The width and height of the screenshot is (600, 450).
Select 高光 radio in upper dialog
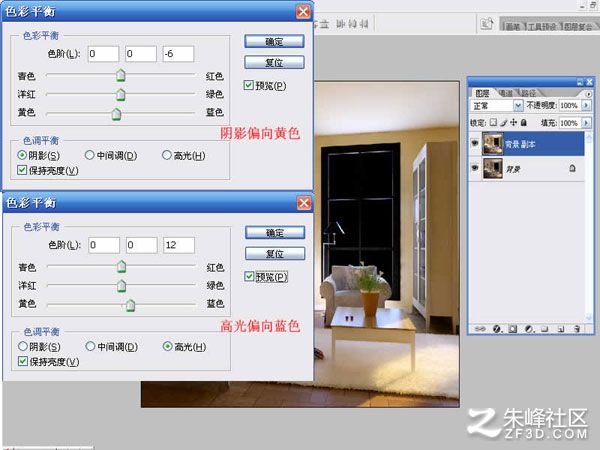coord(167,155)
